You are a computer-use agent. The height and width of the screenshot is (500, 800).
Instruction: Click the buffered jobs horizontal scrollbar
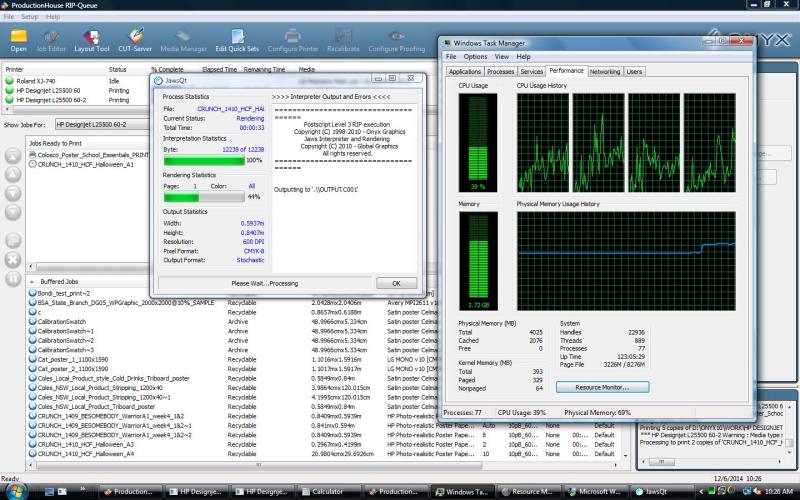pos(258,465)
